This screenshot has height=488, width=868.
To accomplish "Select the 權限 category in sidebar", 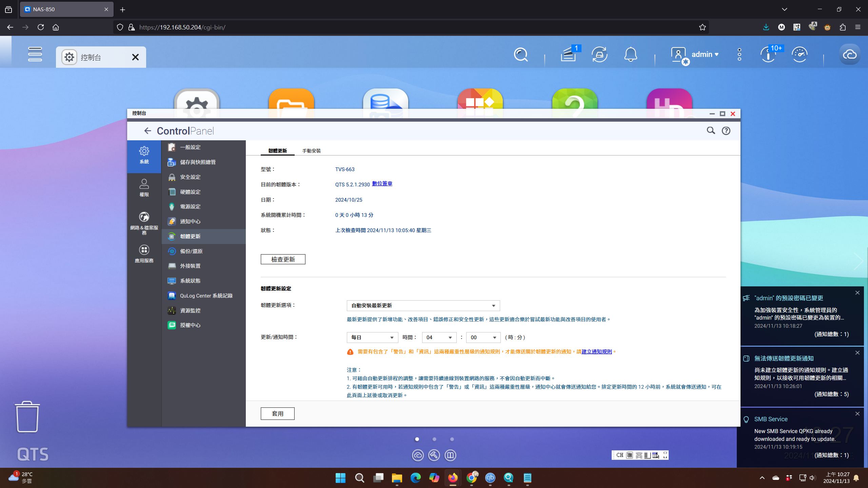I will tap(144, 188).
